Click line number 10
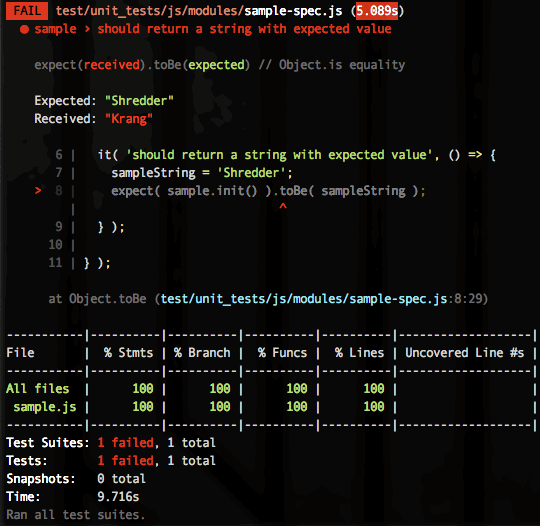This screenshot has height=526, width=540. [x=55, y=245]
